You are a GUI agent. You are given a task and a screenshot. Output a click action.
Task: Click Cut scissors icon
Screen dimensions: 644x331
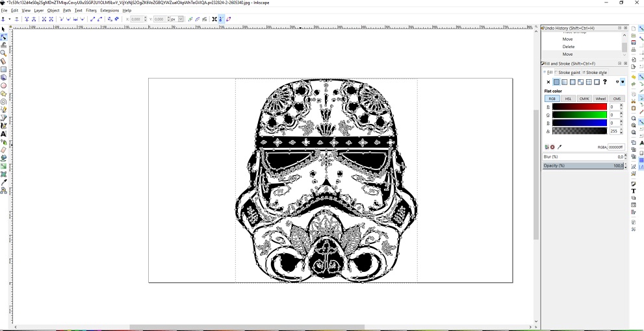point(634,101)
